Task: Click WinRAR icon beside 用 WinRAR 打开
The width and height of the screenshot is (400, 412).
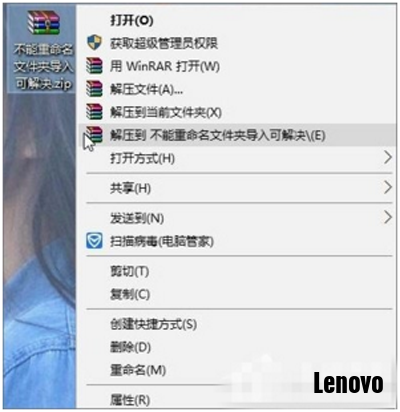Action: [94, 66]
